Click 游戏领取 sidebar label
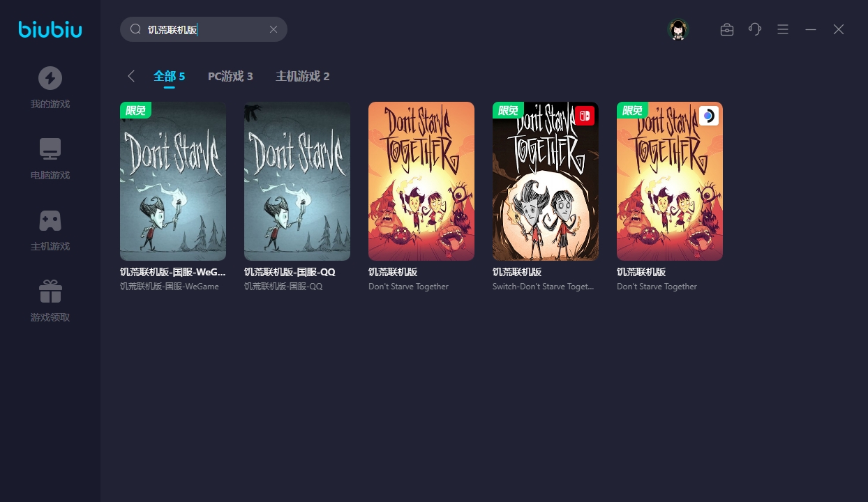Image resolution: width=868 pixels, height=502 pixels. 50,318
